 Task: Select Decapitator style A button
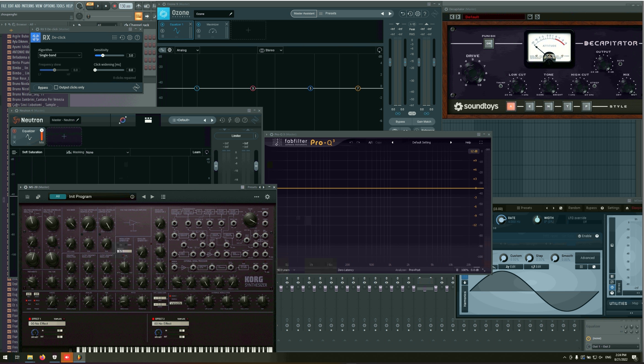(x=511, y=106)
